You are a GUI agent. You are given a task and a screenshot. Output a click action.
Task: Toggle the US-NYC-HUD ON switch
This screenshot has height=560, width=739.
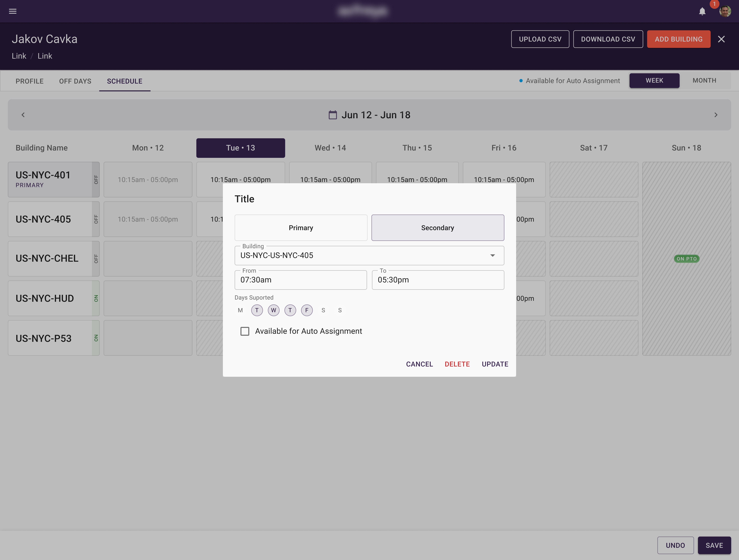click(96, 298)
